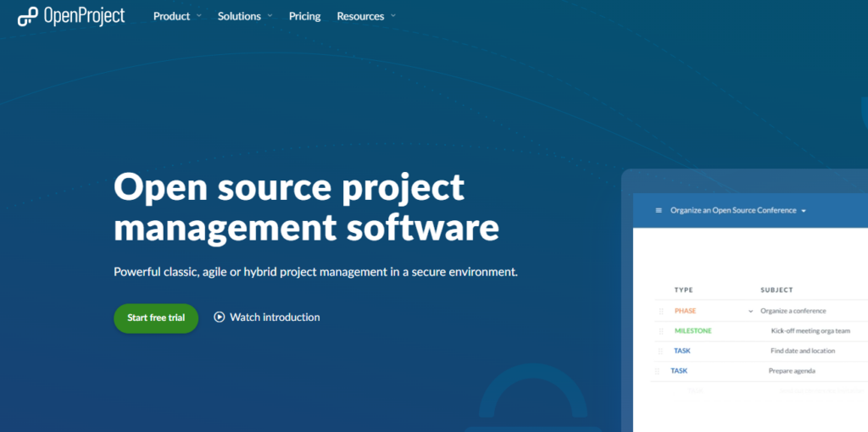Open the hamburger menu in project preview
The width and height of the screenshot is (868, 432).
pos(659,210)
